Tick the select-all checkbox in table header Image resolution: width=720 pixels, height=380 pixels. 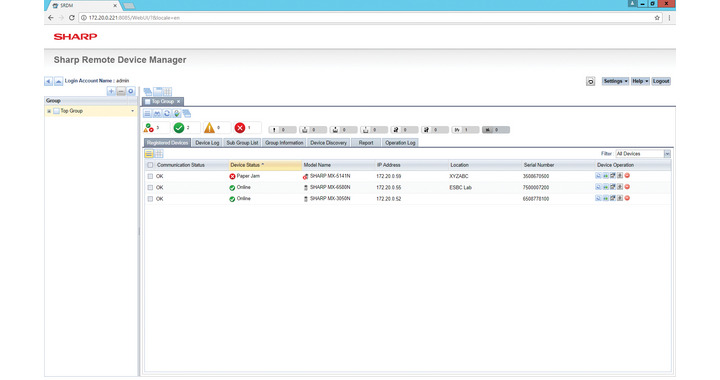(150, 165)
